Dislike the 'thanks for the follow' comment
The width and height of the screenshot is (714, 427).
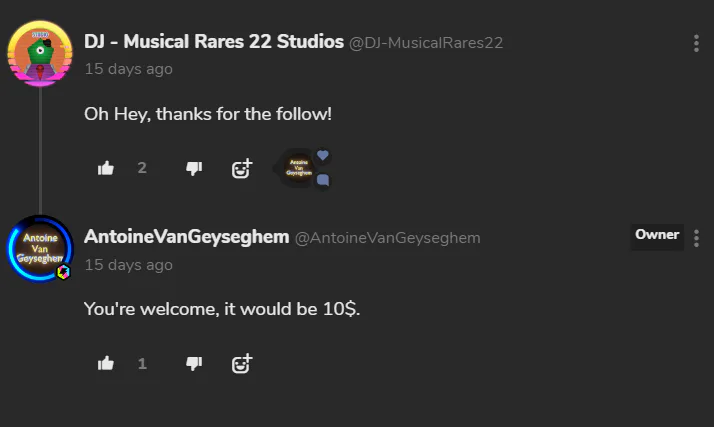point(194,168)
